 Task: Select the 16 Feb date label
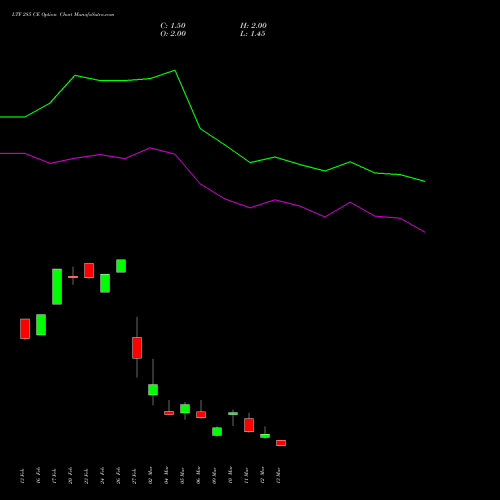[x=38, y=475]
